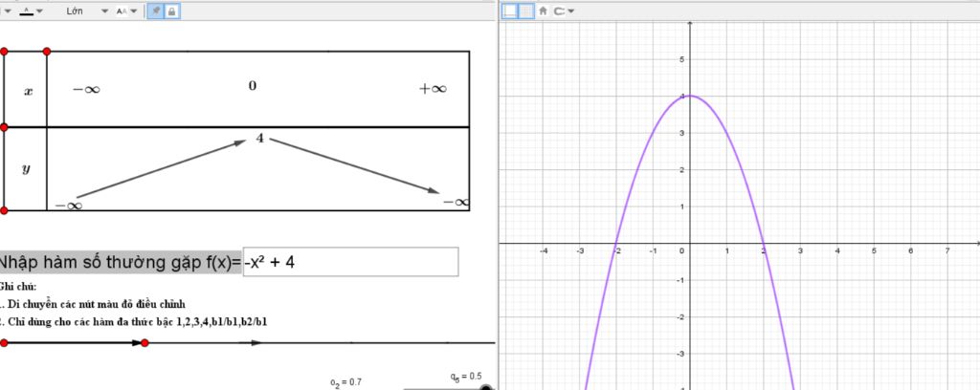The width and height of the screenshot is (980, 390).
Task: Select red point at table bottom-left corner
Action: (4, 211)
